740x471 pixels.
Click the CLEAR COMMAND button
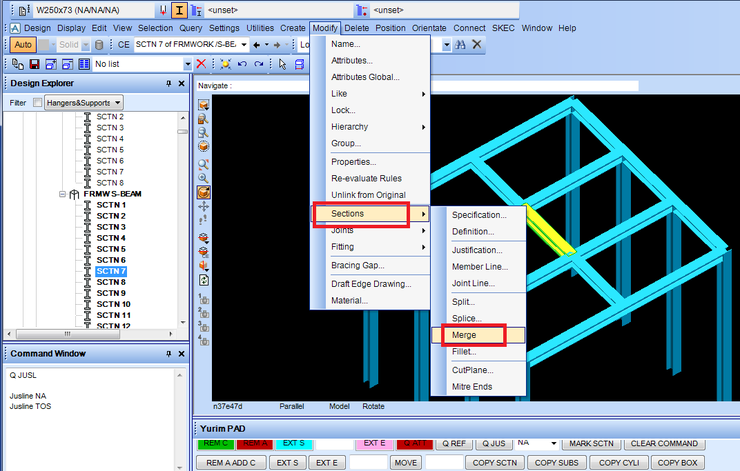click(664, 444)
